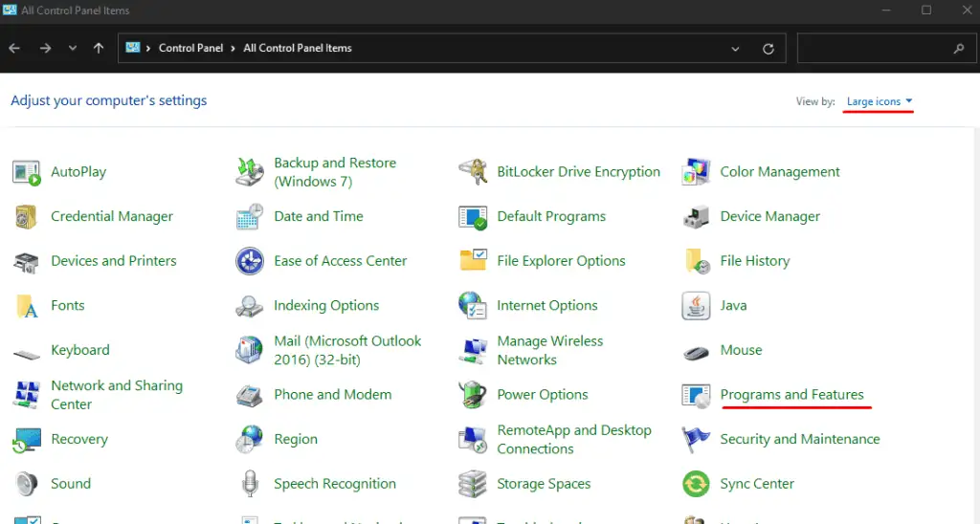Click the Recovery icon
980x524 pixels.
click(26, 440)
